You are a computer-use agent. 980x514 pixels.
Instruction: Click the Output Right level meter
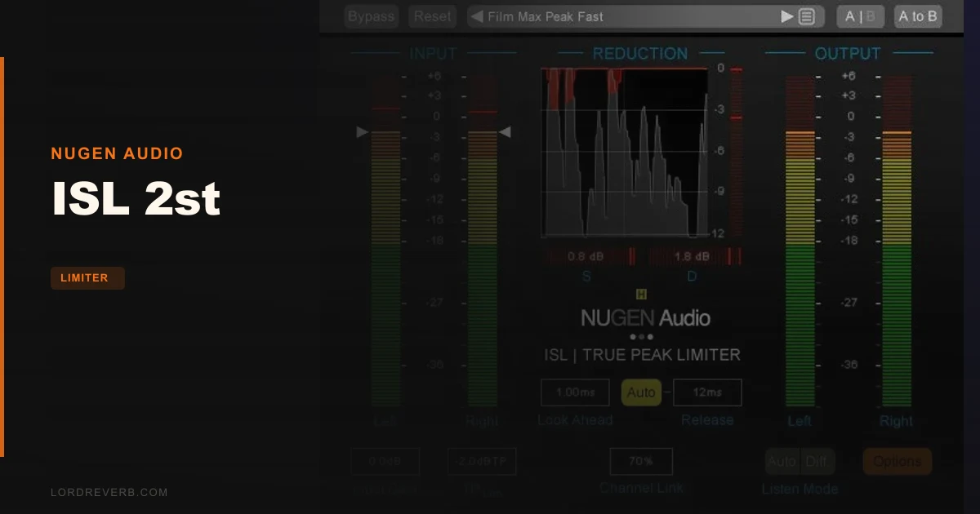897,241
